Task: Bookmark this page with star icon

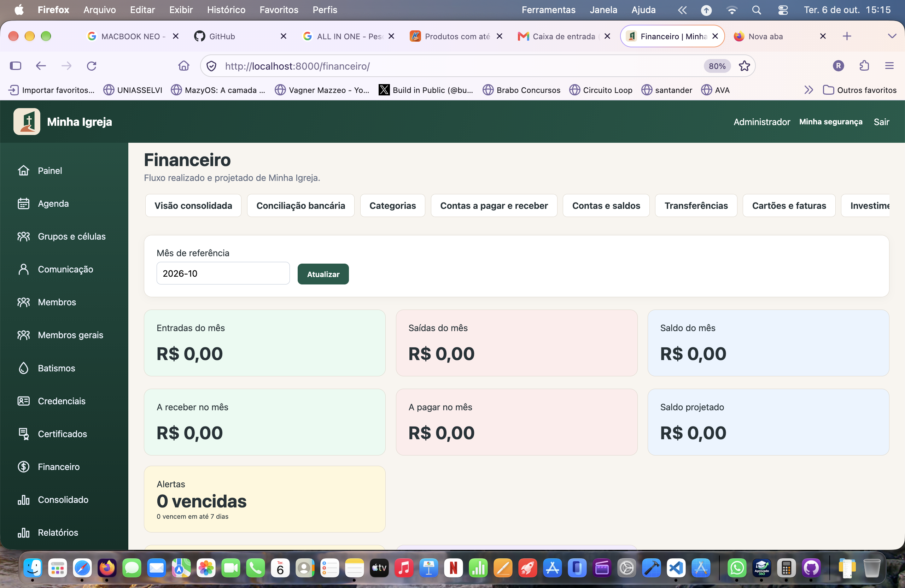Action: click(744, 66)
